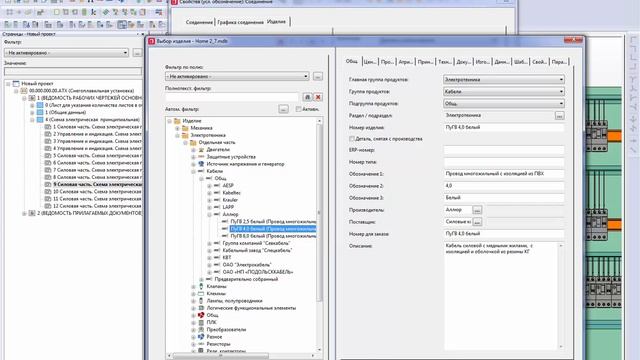Switch to the Общ. tab

click(351, 61)
